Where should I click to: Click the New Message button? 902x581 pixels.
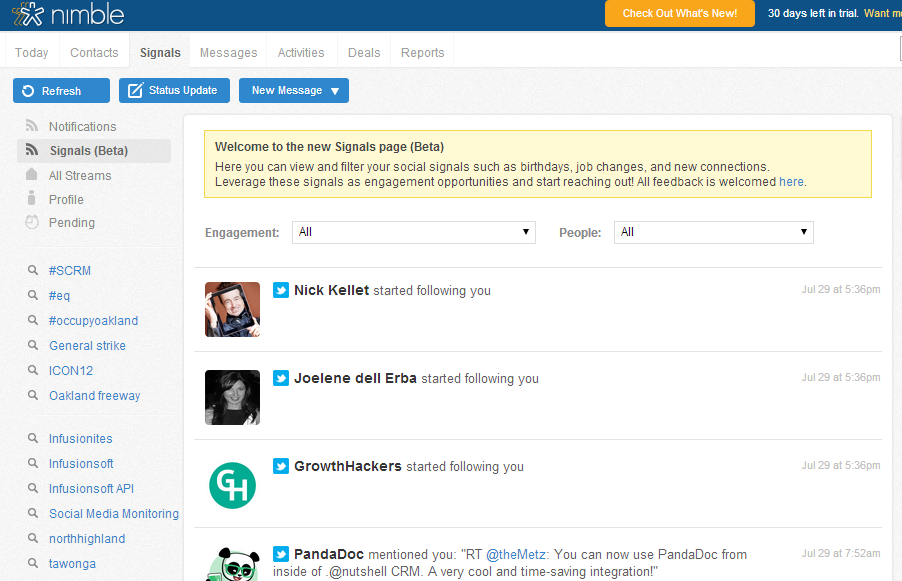(294, 90)
